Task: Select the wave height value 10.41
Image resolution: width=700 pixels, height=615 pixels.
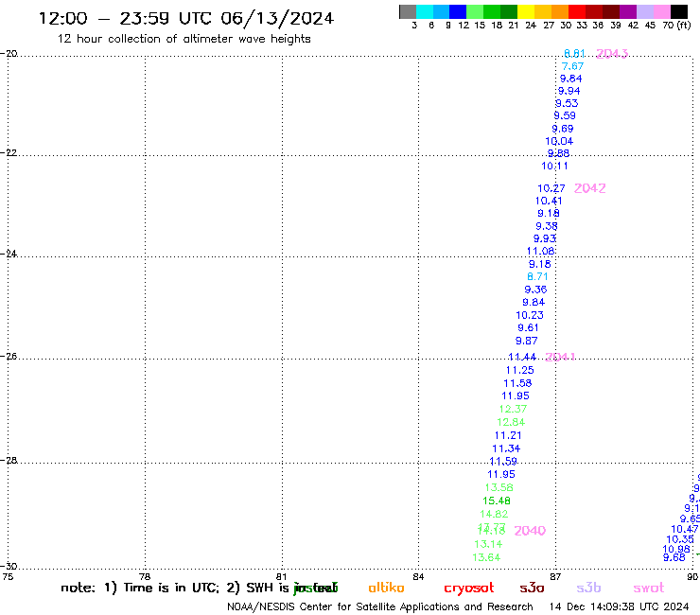Action: click(549, 201)
